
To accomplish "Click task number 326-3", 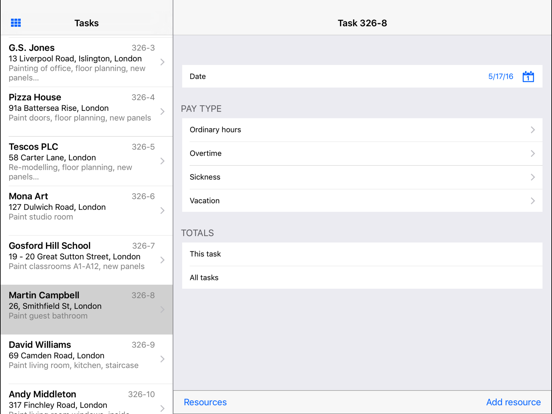I will [143, 48].
